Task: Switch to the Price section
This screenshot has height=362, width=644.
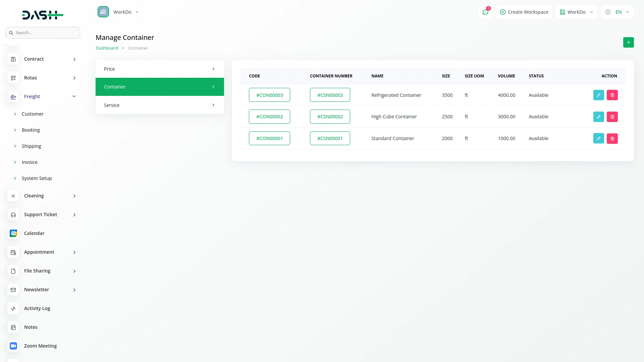Action: 159,69
